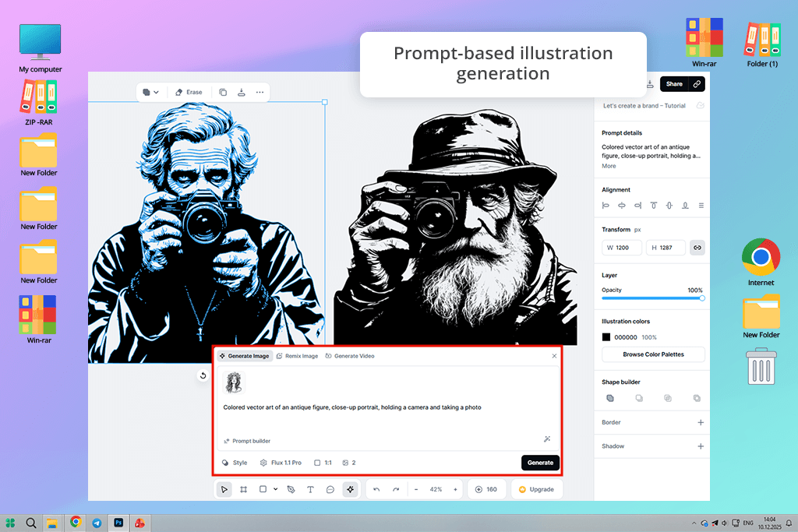Open Photoshop from the taskbar
Viewport: 798px width, 532px height.
(118, 523)
